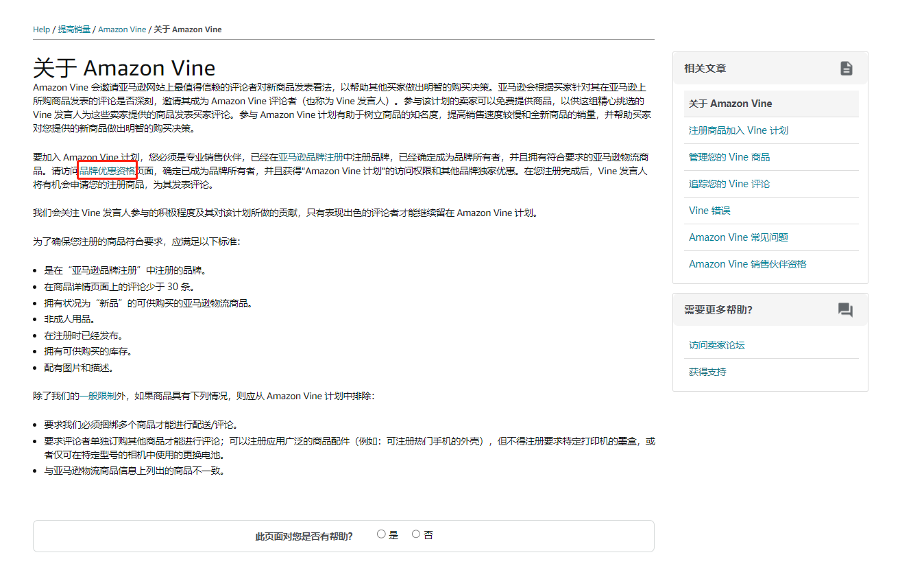This screenshot has height=568, width=924.
Task: Select 关于 Amazon Vine in related articles
Action: [x=771, y=104]
